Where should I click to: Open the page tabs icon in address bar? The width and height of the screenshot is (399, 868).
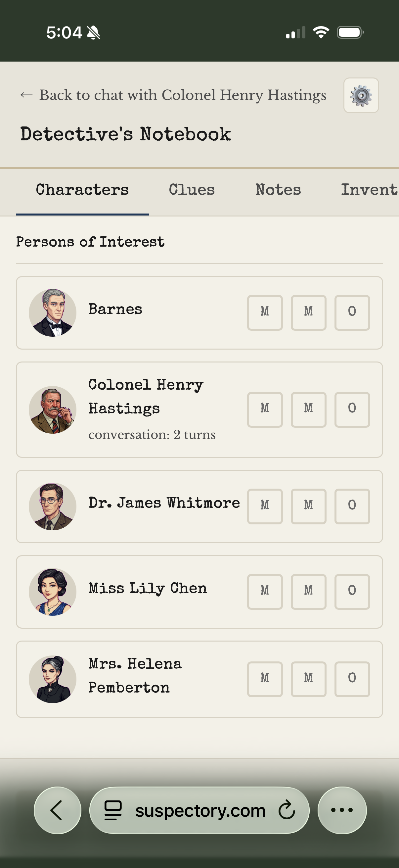tap(113, 810)
